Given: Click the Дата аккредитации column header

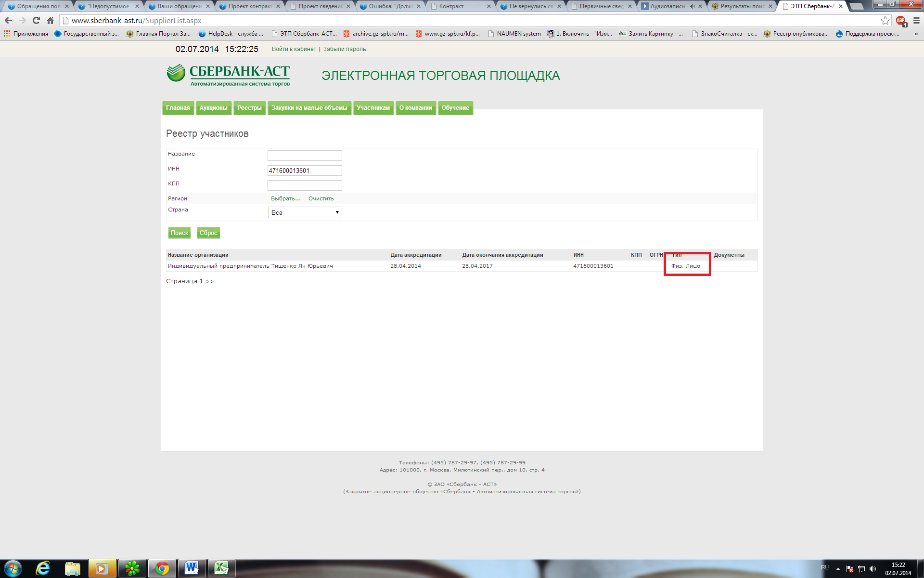Looking at the screenshot, I should [x=416, y=255].
